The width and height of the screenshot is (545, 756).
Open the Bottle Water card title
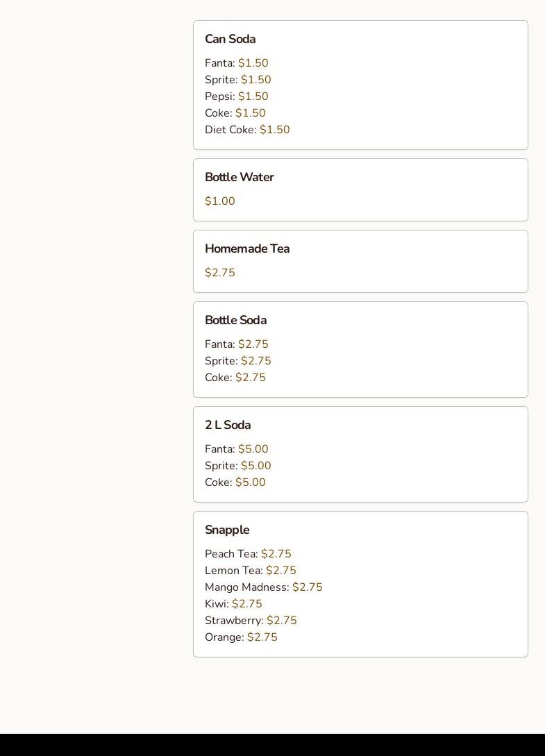(239, 178)
